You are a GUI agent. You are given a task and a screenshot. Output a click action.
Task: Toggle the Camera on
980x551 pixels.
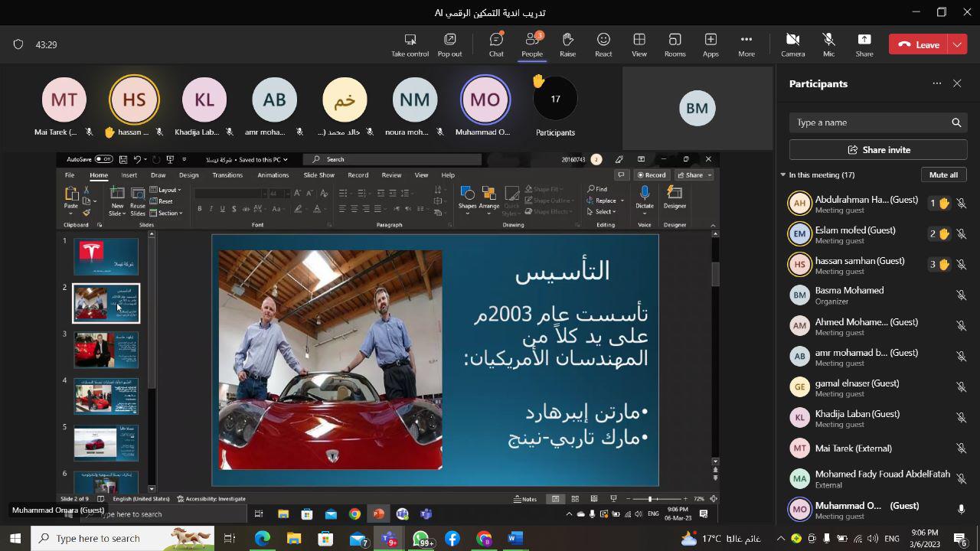point(792,44)
